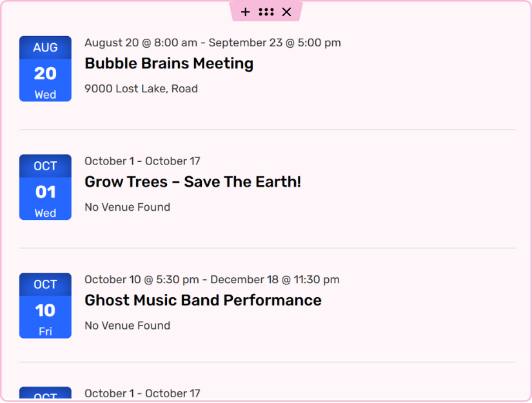Open Bubble Brains Meeting event

(169, 63)
